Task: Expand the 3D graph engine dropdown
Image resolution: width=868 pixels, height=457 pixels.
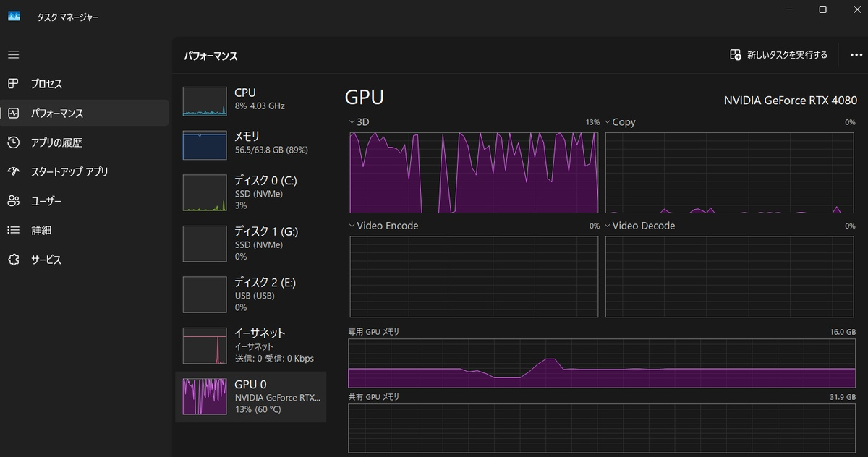Action: (x=352, y=122)
